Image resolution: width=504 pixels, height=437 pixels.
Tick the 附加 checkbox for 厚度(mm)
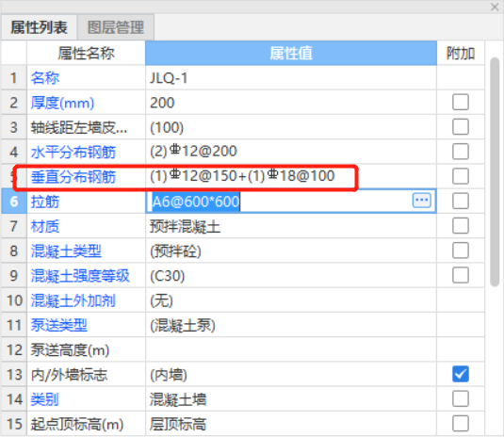(461, 102)
